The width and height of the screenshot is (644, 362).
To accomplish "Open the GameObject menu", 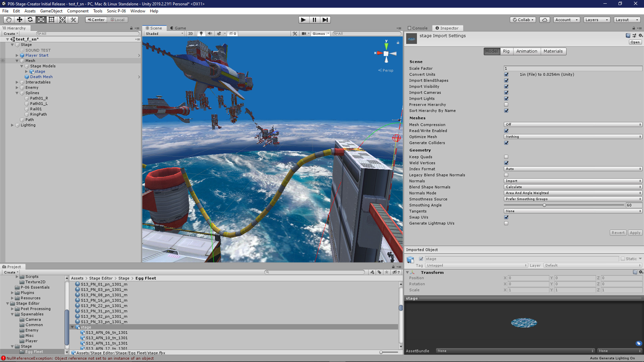I will point(51,11).
